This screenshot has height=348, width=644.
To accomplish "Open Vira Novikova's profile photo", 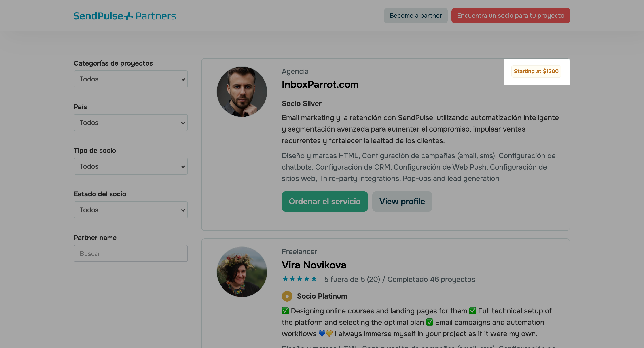I will 242,272.
